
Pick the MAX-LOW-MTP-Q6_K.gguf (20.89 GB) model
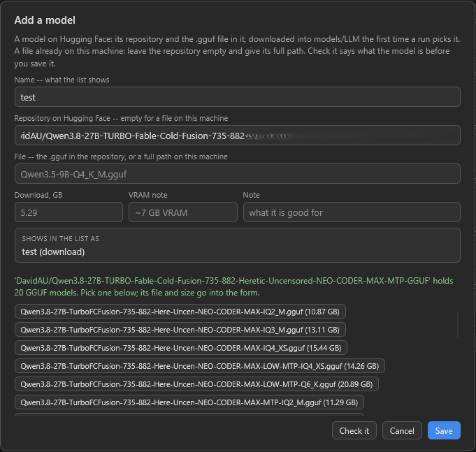(x=196, y=384)
